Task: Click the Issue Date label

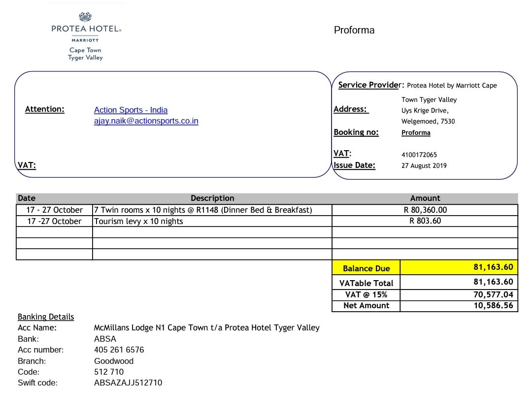Action: (354, 165)
